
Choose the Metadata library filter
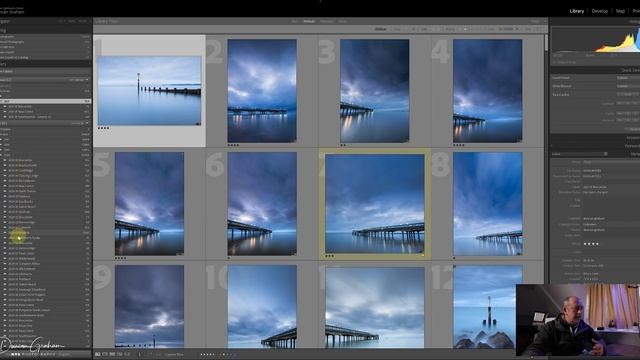(327, 21)
